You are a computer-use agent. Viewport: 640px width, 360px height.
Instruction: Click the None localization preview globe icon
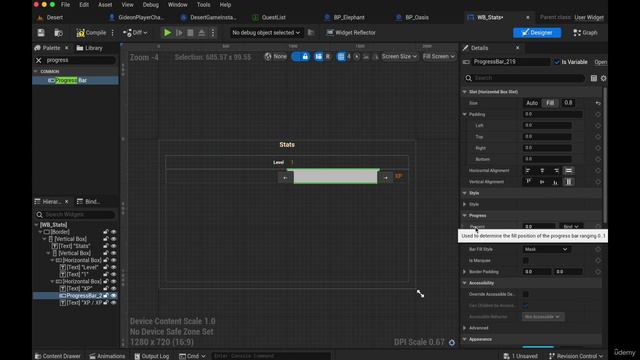pos(276,57)
